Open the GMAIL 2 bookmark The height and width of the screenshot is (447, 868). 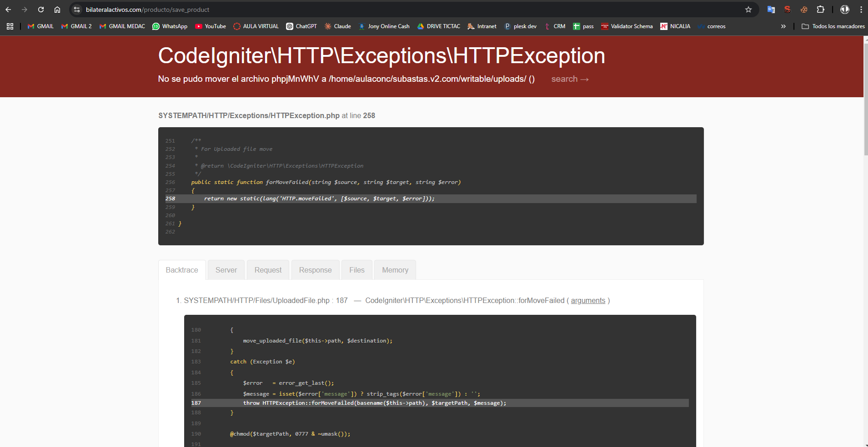pos(76,26)
